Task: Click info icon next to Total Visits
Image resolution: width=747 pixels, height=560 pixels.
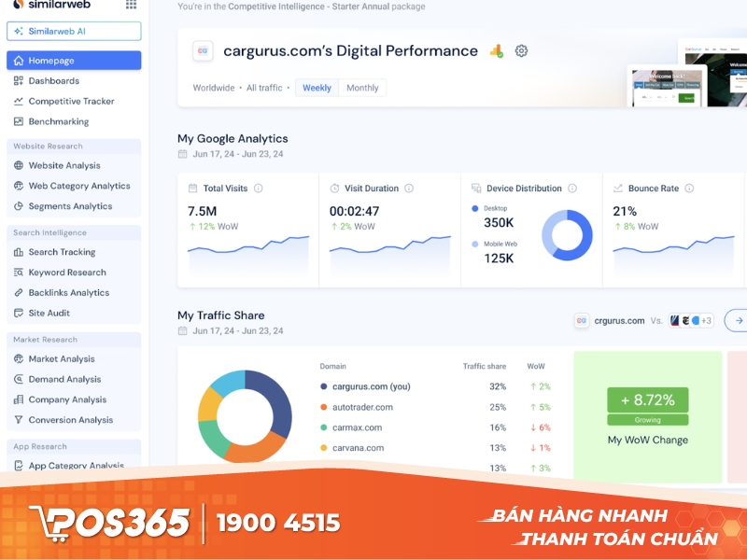Action: (x=259, y=189)
